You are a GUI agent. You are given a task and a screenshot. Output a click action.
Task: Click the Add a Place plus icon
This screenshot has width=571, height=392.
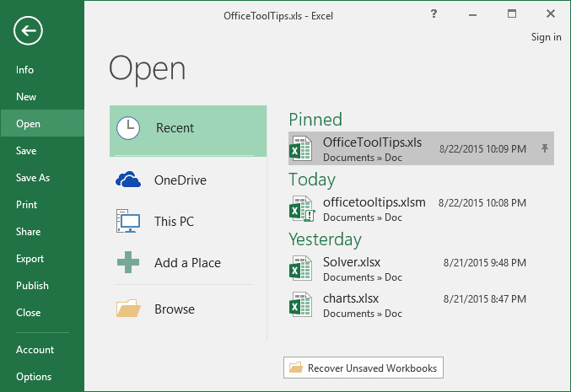tap(128, 262)
